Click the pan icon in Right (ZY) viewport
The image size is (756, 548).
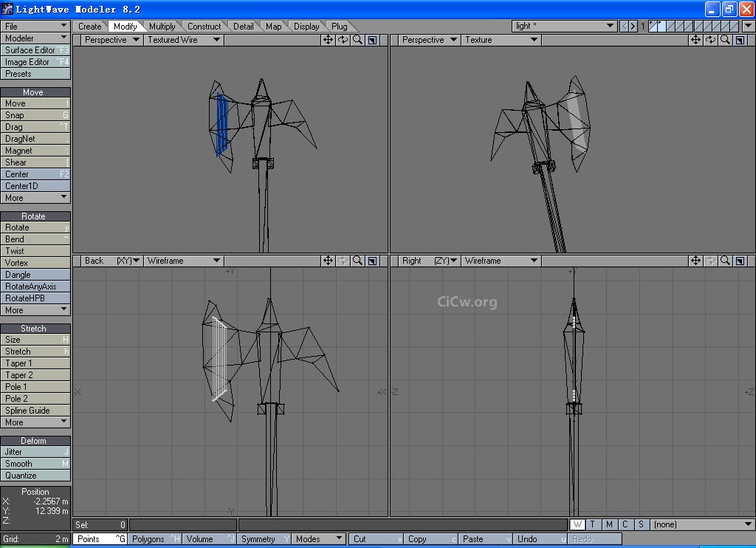point(695,261)
